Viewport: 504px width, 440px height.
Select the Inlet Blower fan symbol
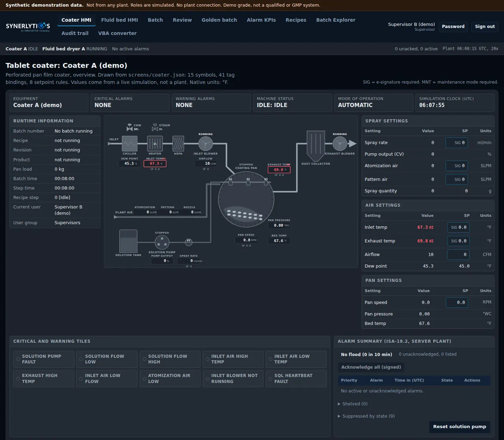[x=206, y=144]
